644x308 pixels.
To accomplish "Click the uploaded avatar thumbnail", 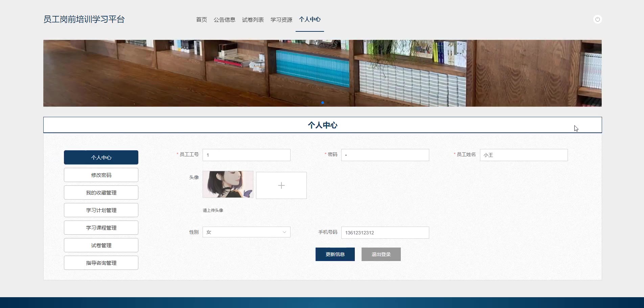I will point(228,184).
